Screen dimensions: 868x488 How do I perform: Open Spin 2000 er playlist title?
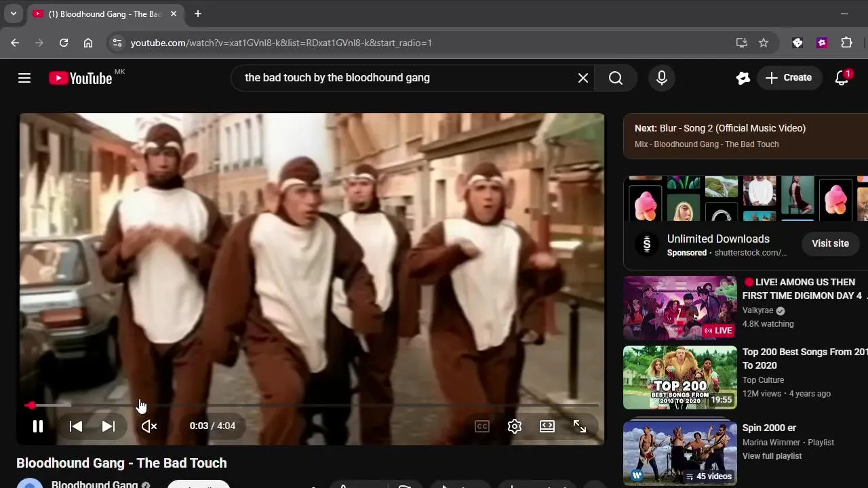(769, 428)
